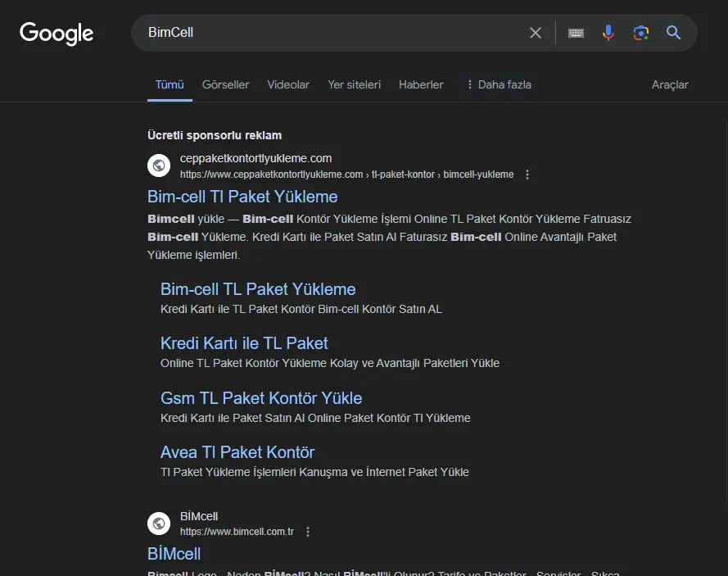Click the BİMcell site name above URL
Screen dimensions: 728x576
[199, 516]
